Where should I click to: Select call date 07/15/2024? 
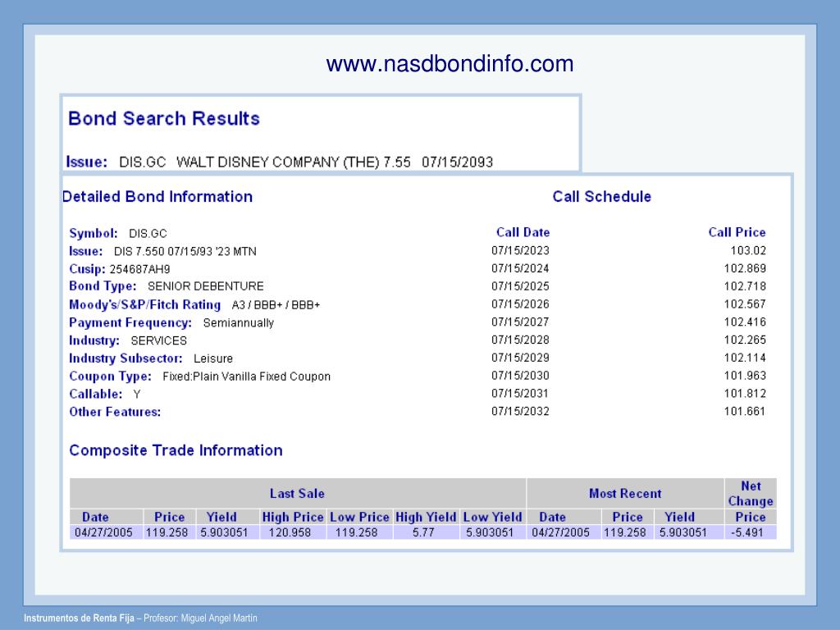[520, 268]
